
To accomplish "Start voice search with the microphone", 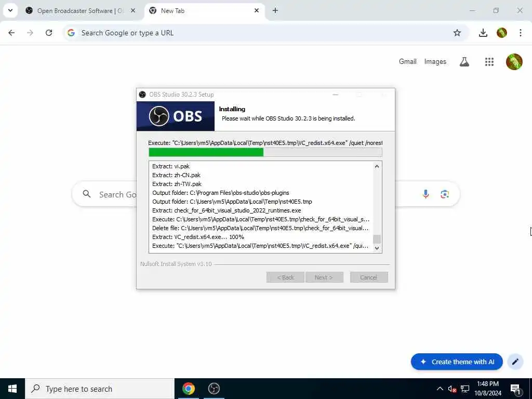I will coord(425,194).
